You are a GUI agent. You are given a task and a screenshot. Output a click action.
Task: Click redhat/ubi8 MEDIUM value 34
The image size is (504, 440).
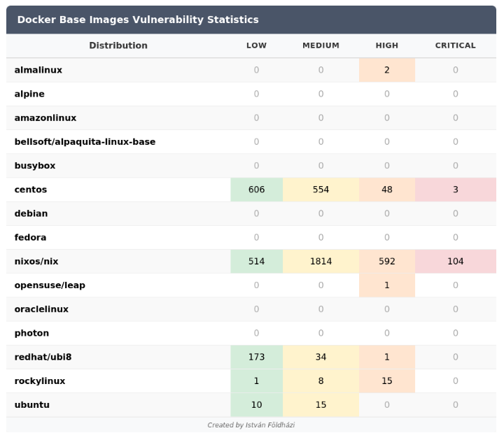(321, 357)
